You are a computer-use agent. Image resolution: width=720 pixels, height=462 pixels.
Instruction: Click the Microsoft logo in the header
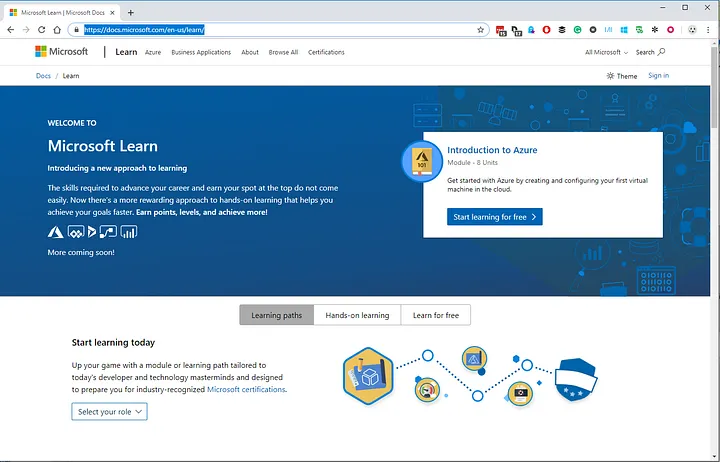[x=62, y=51]
